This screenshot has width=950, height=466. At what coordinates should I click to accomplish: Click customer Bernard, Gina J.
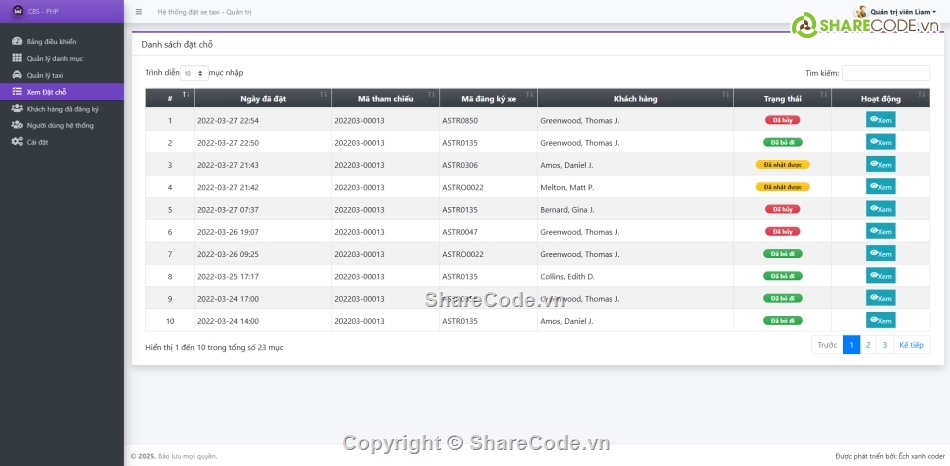(x=567, y=210)
